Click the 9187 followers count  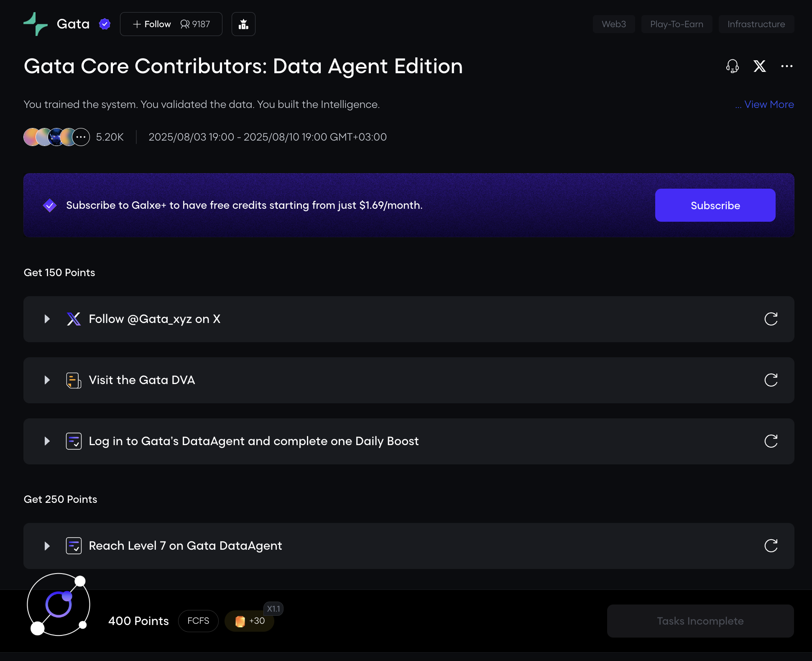click(195, 24)
